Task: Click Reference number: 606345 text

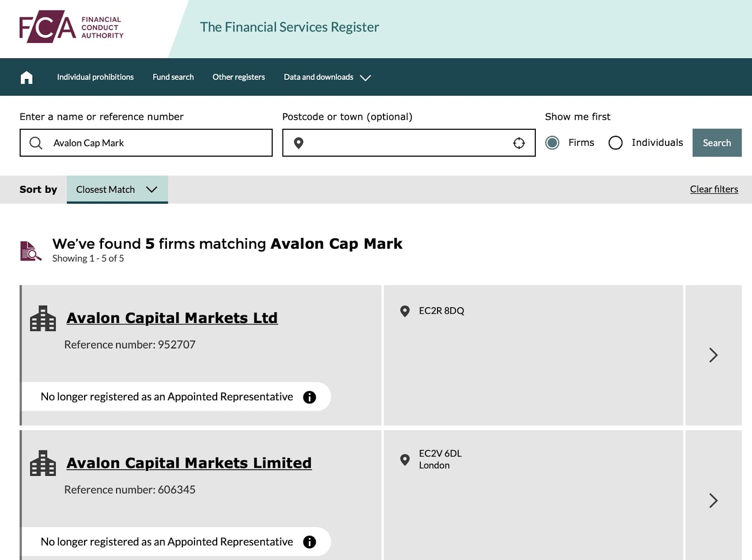Action: (130, 489)
